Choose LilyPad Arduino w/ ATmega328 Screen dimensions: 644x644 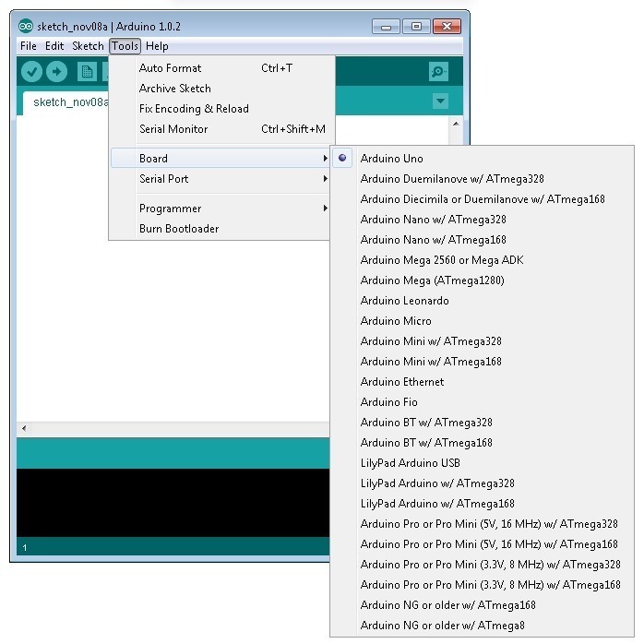point(483,483)
